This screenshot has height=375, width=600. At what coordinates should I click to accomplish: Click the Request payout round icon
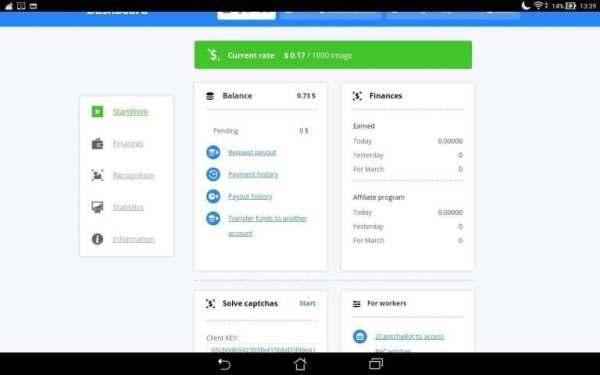click(x=213, y=152)
